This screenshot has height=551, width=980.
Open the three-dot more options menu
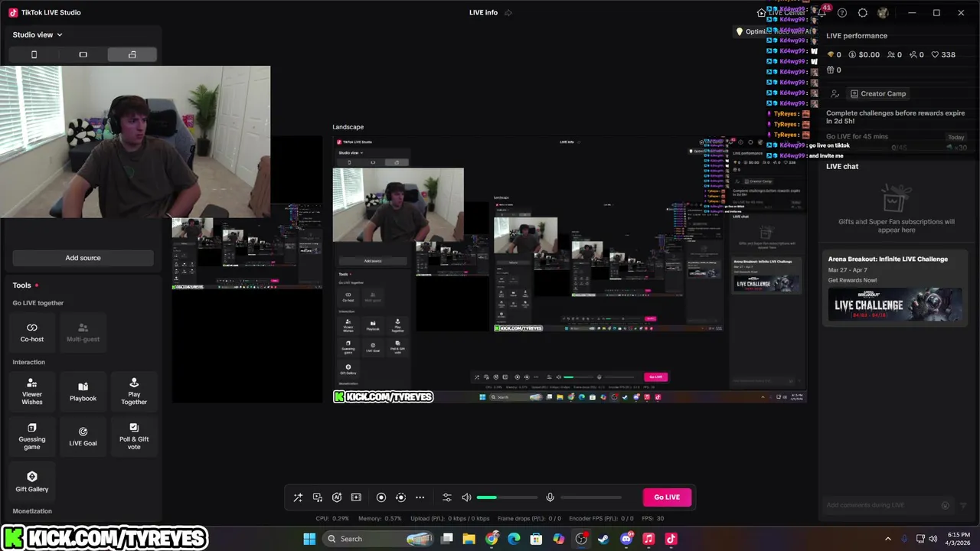tap(420, 497)
